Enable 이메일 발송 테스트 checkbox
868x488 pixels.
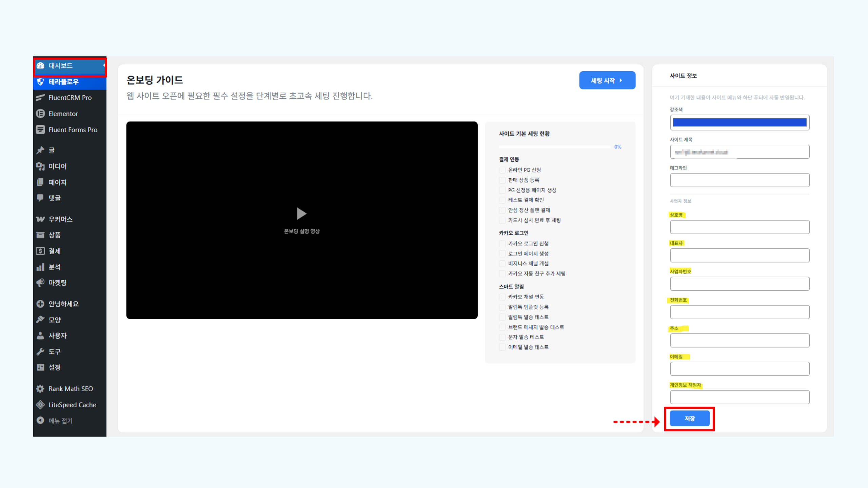[502, 347]
